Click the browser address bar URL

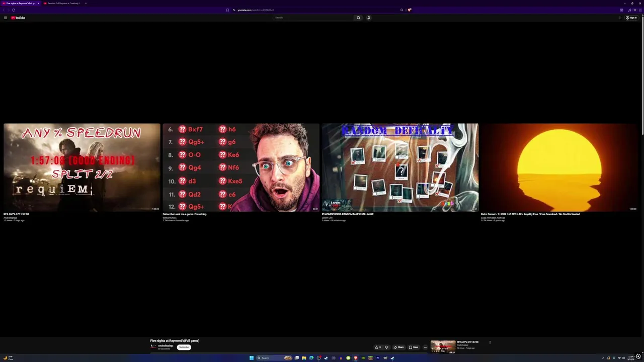click(256, 10)
